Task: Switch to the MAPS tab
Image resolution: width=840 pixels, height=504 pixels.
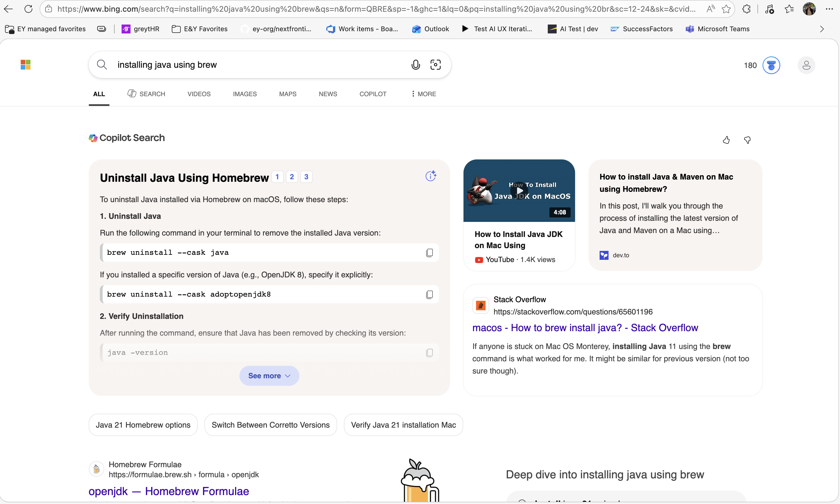Action: pos(288,94)
